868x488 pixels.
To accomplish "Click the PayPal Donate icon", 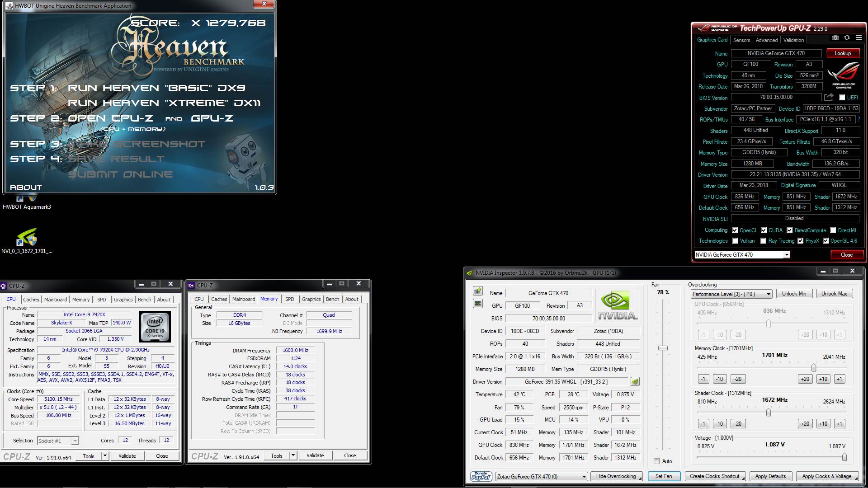I will point(481,476).
